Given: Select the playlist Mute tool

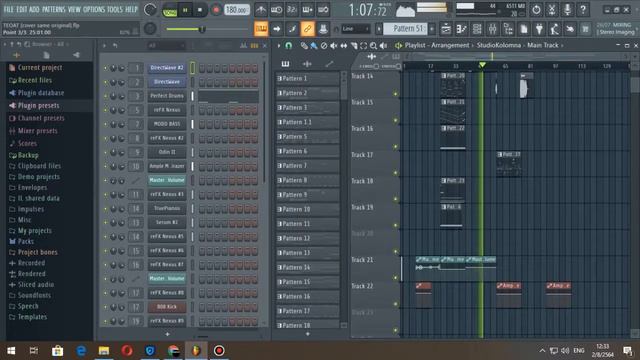Looking at the screenshot, I should (333, 46).
